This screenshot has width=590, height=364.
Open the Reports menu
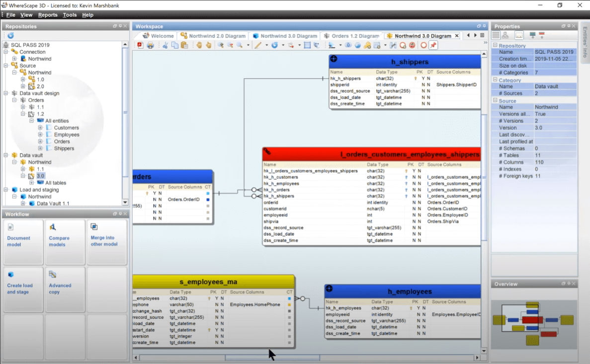coord(48,15)
